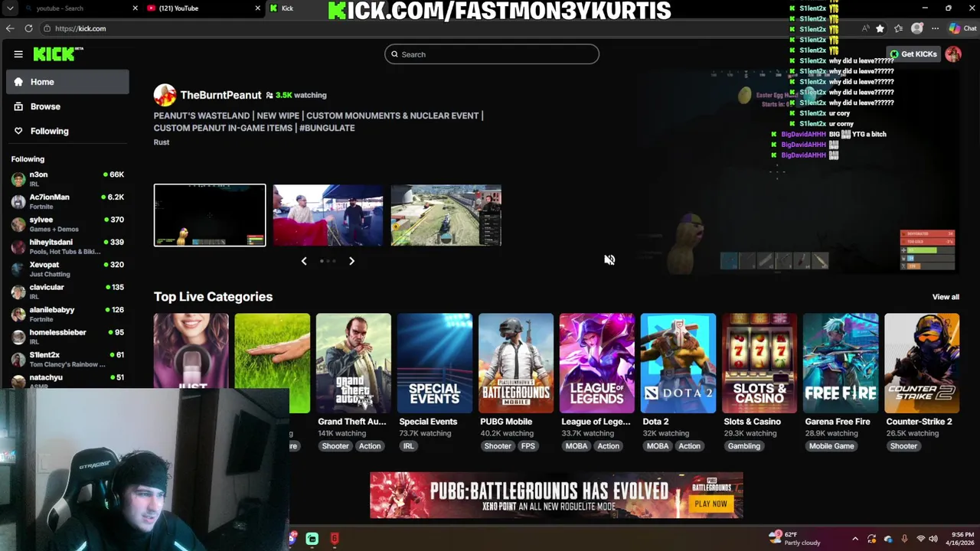Click the Mobile Game tag under Garena Free Fire
The width and height of the screenshot is (980, 551).
831,446
